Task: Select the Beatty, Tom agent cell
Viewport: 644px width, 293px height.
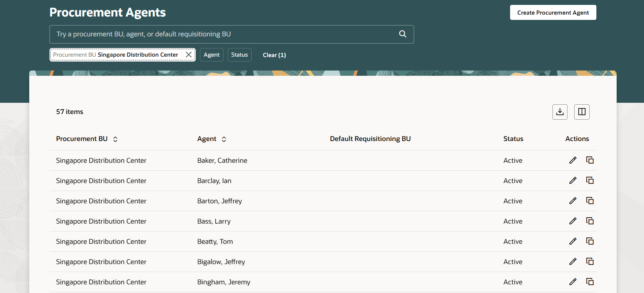Action: [x=215, y=242]
